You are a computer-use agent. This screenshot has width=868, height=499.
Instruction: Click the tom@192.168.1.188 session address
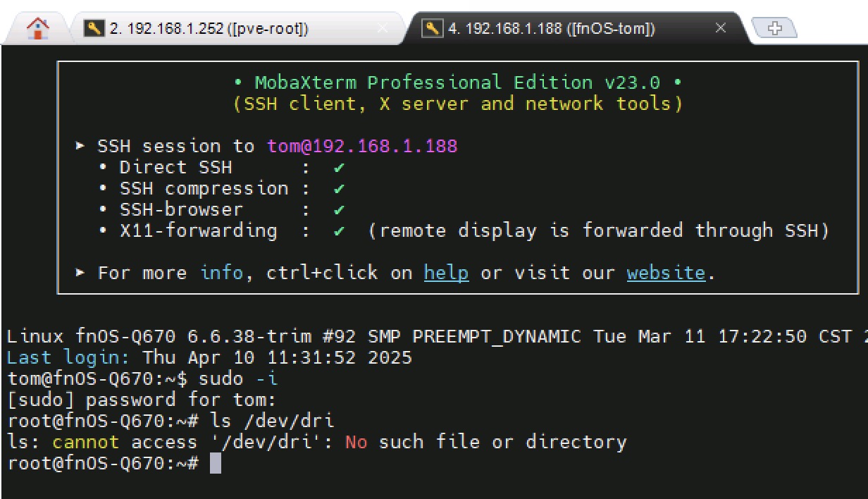pyautogui.click(x=362, y=147)
